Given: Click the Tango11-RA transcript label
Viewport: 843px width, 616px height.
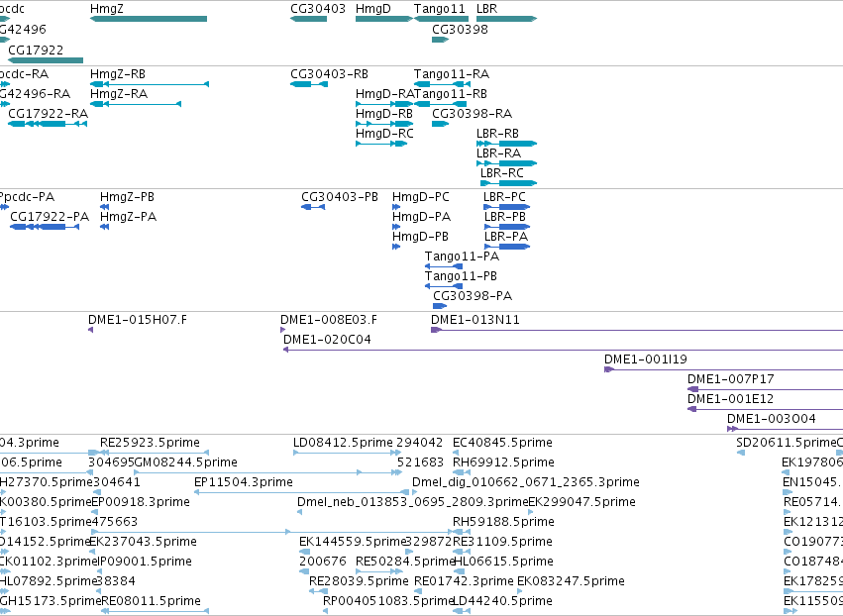Looking at the screenshot, I should pyautogui.click(x=452, y=74).
